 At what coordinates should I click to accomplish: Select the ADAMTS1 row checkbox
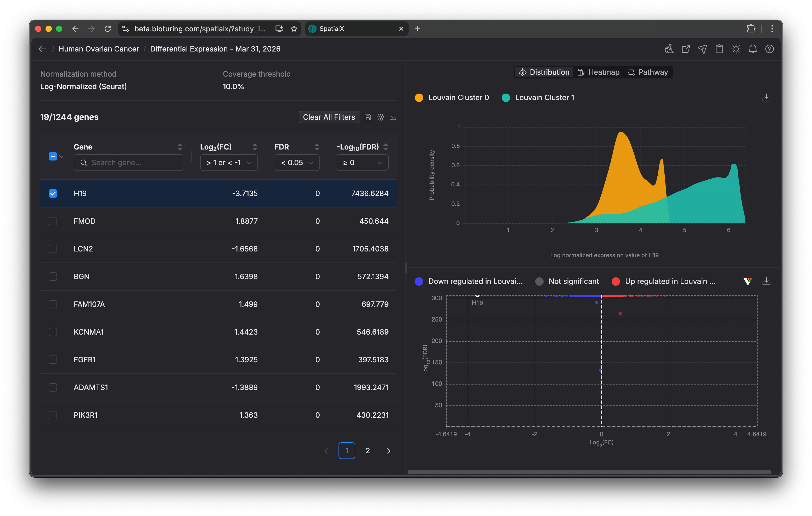(53, 387)
